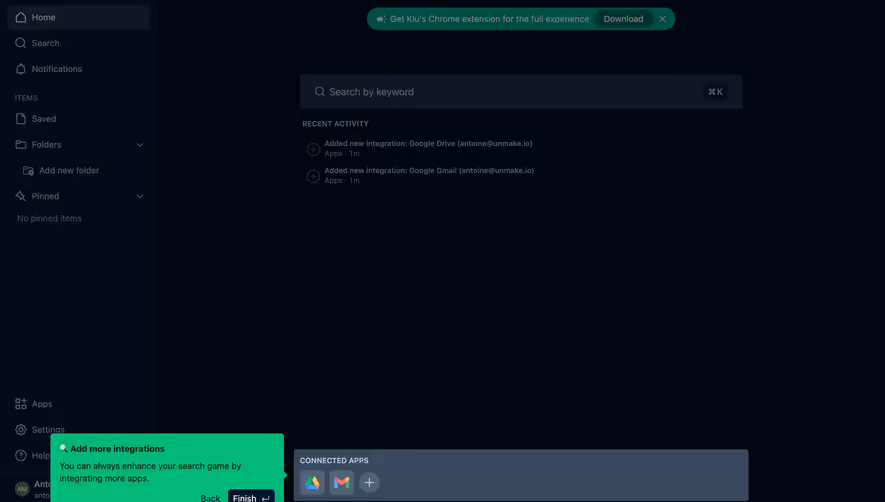Dismiss the Chrome extension banner
885x502 pixels.
[x=663, y=19]
